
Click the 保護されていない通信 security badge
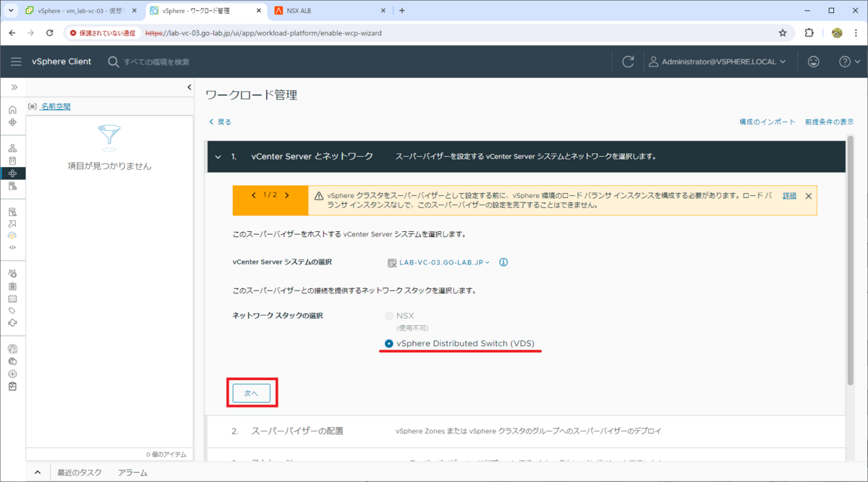click(x=101, y=33)
